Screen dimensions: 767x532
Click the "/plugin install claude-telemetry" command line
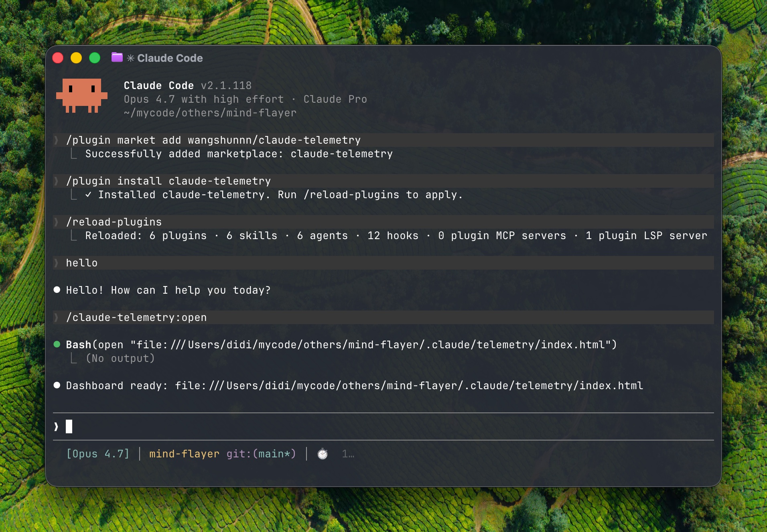168,181
